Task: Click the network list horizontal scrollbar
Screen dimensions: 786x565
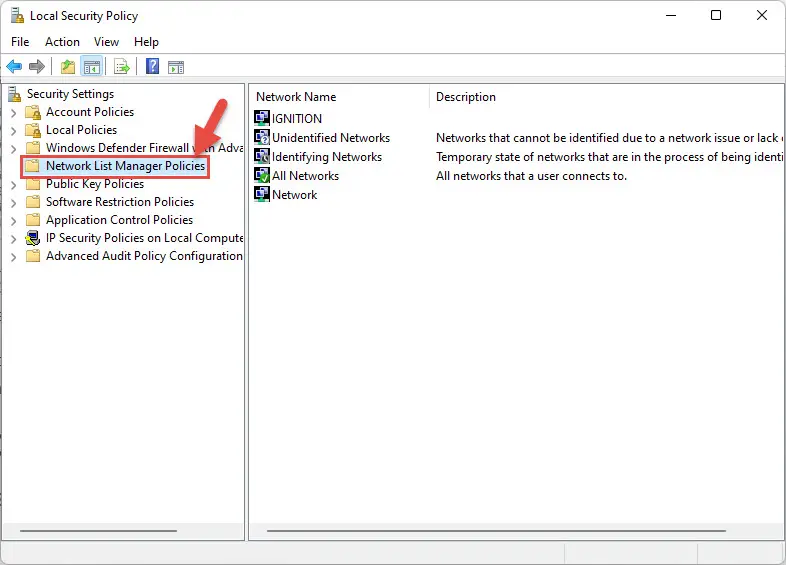Action: 496,530
